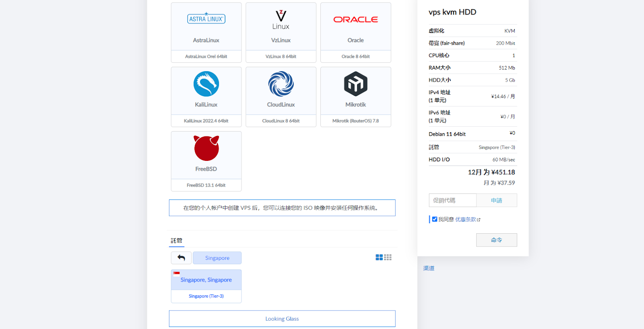This screenshot has height=329, width=644.
Task: Click the back arrow button in hosting
Action: 181,258
